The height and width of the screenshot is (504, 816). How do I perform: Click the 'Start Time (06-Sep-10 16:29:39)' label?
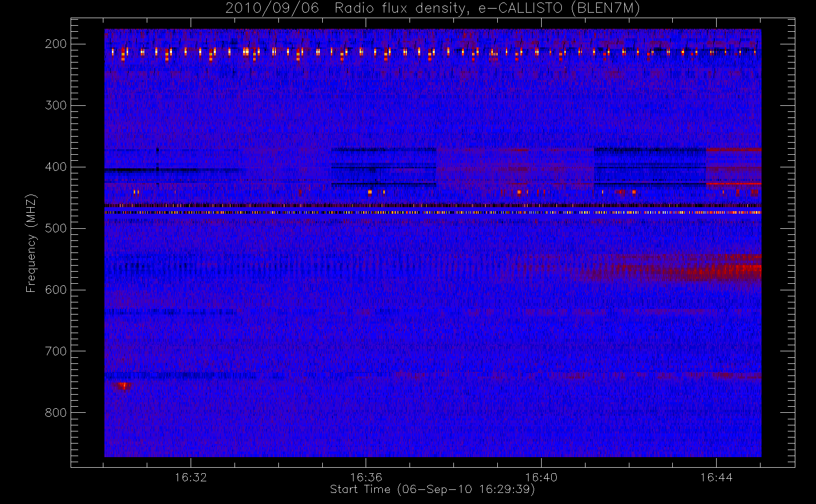pyautogui.click(x=432, y=489)
